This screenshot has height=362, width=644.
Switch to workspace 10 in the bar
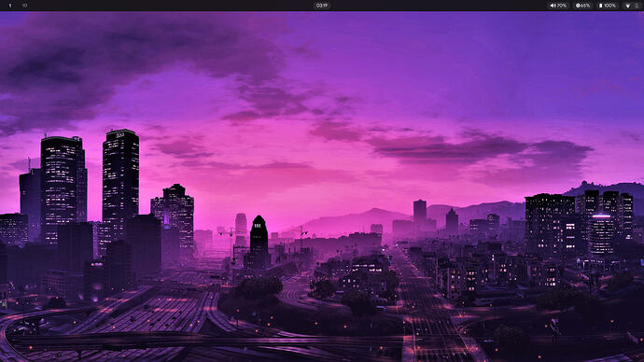click(x=24, y=6)
